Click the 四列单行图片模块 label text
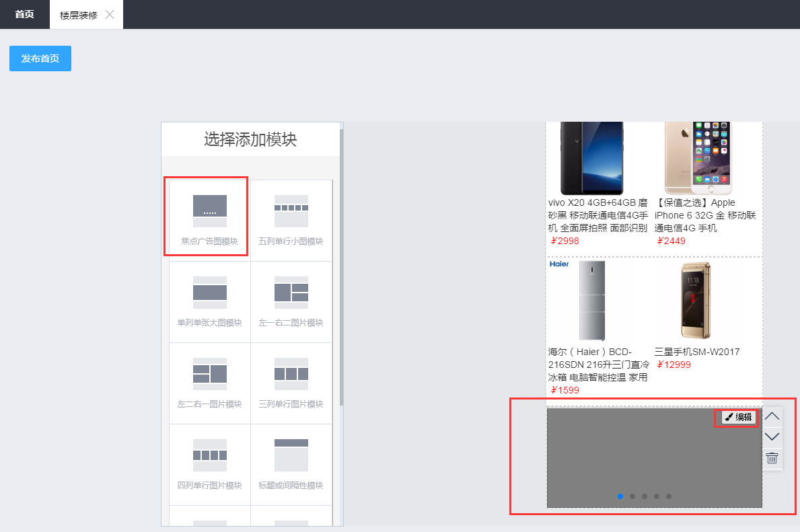This screenshot has width=800, height=532. click(x=210, y=486)
